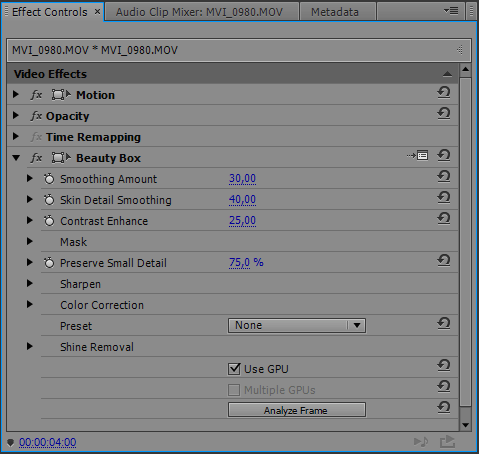Select the Beauty Box effect name
The image size is (479, 454).
108,158
